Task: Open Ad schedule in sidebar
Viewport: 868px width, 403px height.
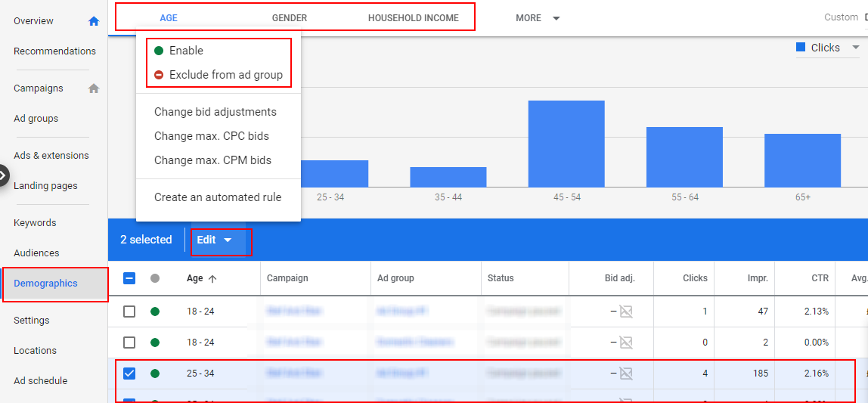Action: click(x=40, y=381)
